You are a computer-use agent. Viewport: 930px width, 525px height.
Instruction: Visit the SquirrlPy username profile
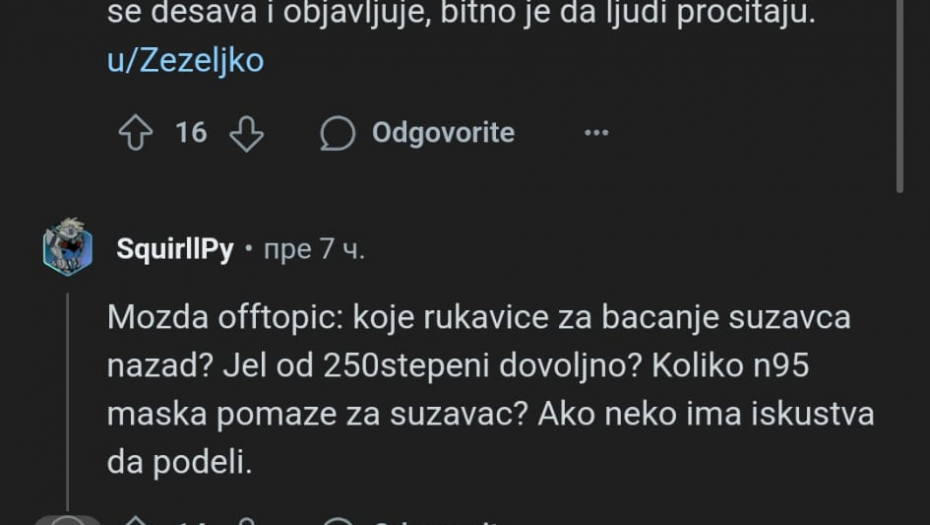(x=174, y=249)
